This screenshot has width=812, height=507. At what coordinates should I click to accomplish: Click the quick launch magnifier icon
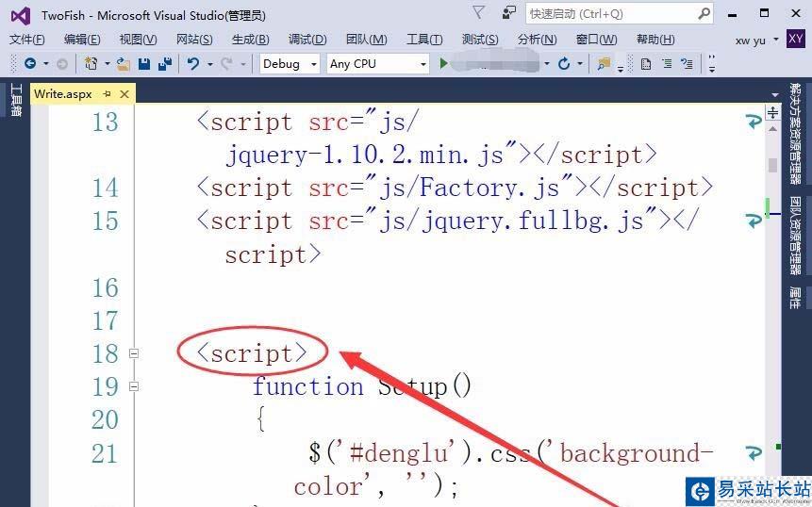tap(704, 14)
